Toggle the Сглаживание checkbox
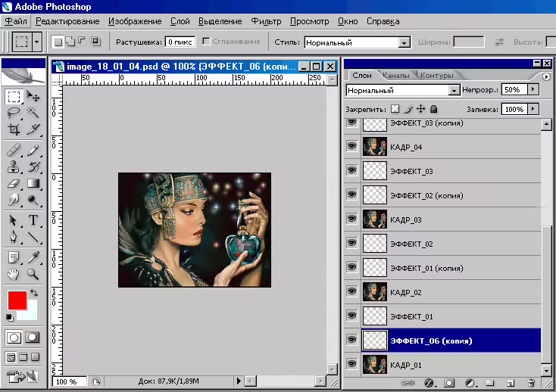 (x=206, y=42)
